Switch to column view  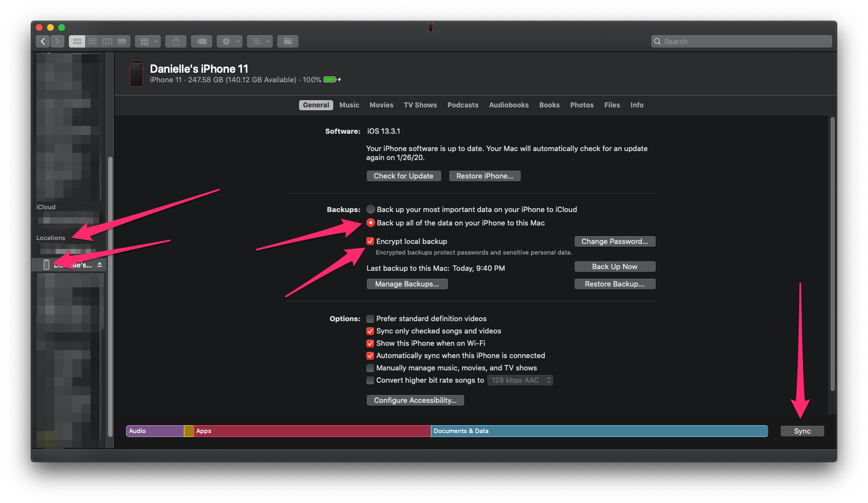tap(108, 41)
